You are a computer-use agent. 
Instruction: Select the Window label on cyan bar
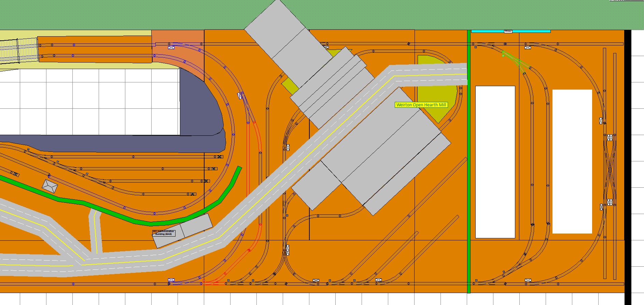(x=508, y=31)
